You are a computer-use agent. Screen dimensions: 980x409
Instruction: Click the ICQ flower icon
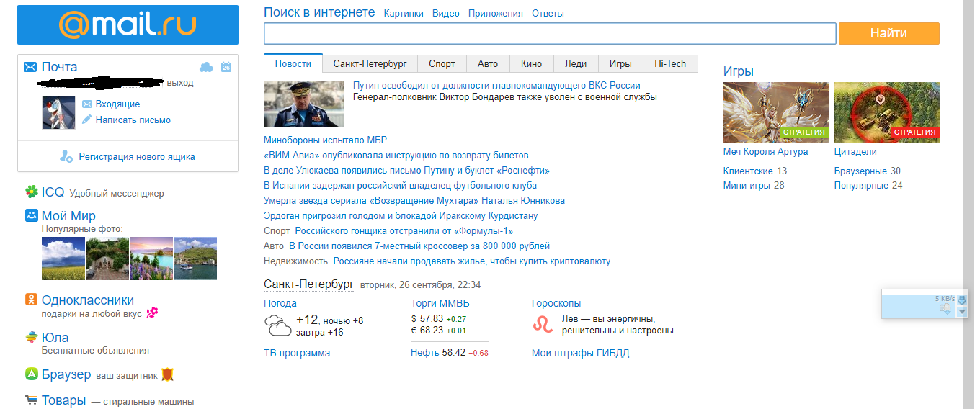32,192
